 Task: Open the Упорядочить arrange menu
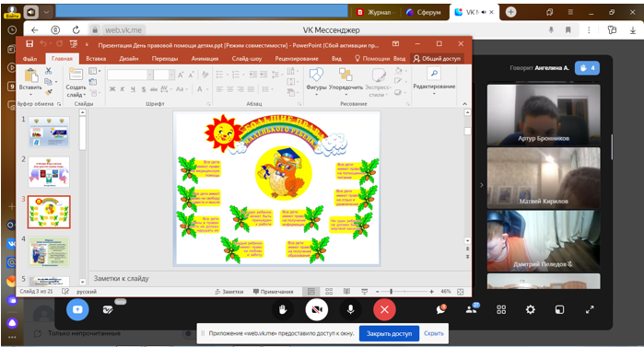pyautogui.click(x=345, y=75)
